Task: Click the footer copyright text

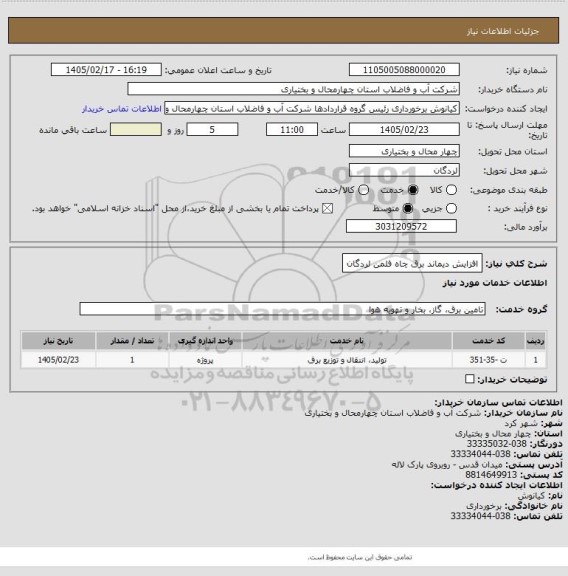Action: (x=360, y=557)
